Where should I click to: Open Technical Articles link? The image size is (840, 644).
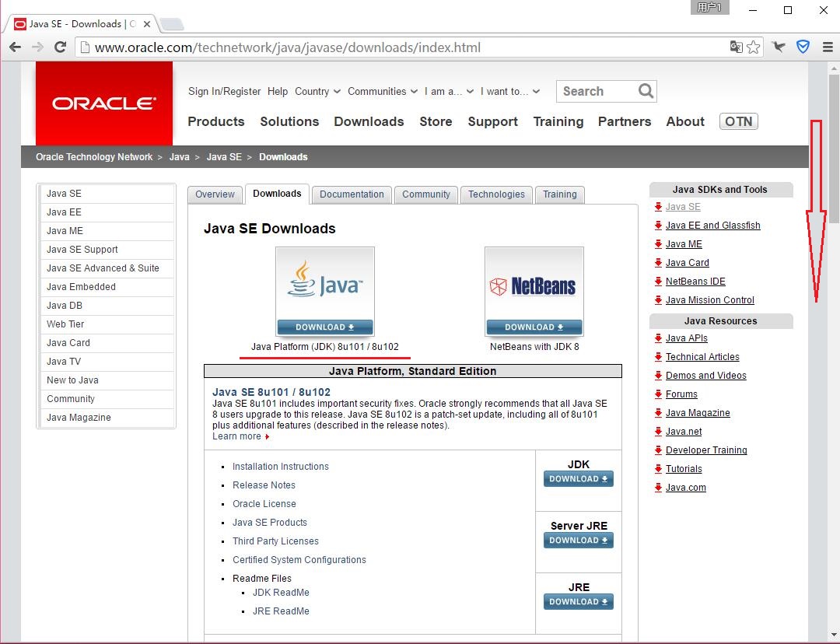pyautogui.click(x=702, y=357)
